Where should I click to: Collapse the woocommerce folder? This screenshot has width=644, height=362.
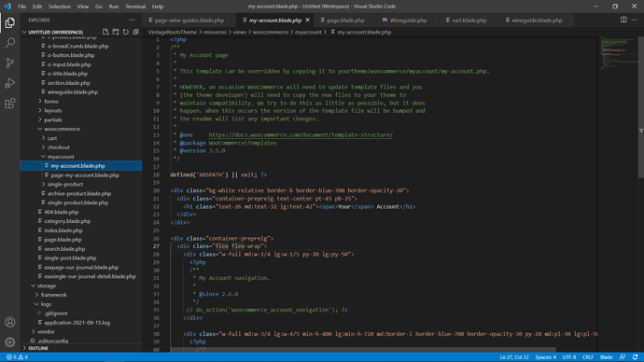62,129
